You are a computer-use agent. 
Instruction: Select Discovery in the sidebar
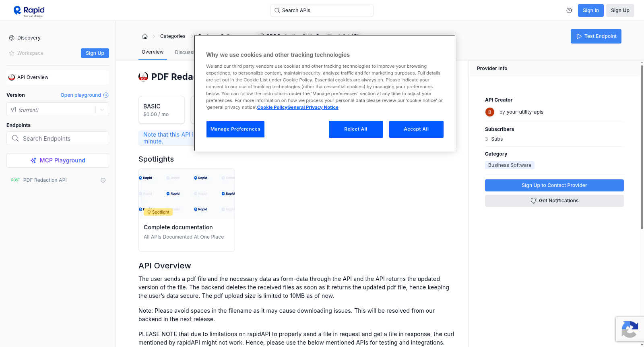point(29,38)
